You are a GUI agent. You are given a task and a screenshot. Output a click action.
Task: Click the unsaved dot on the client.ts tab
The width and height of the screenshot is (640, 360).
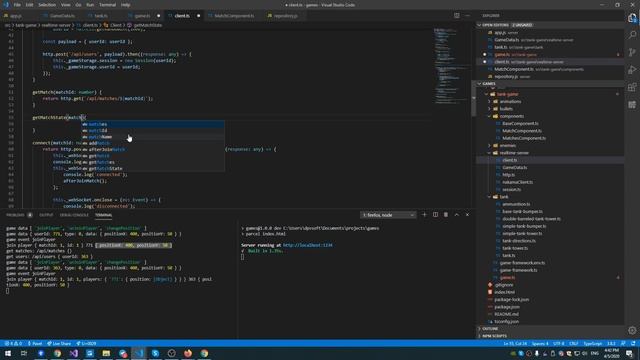coord(199,16)
